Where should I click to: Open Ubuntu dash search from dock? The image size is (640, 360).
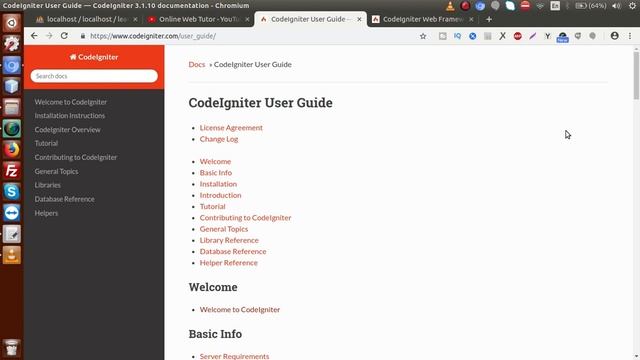pos(11,23)
